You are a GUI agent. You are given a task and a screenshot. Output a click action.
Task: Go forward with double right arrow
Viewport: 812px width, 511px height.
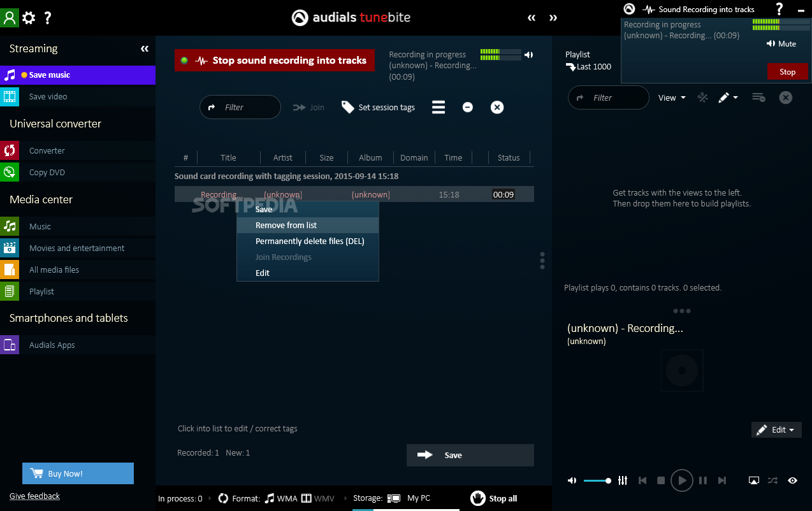(x=553, y=18)
